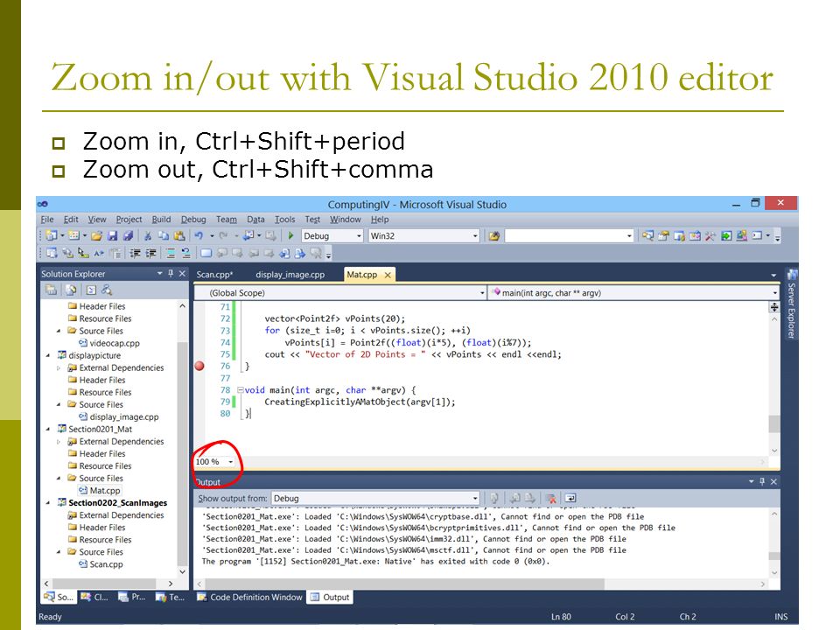The width and height of the screenshot is (840, 630).
Task: Toggle a bookmark on the current line
Action: 206,253
